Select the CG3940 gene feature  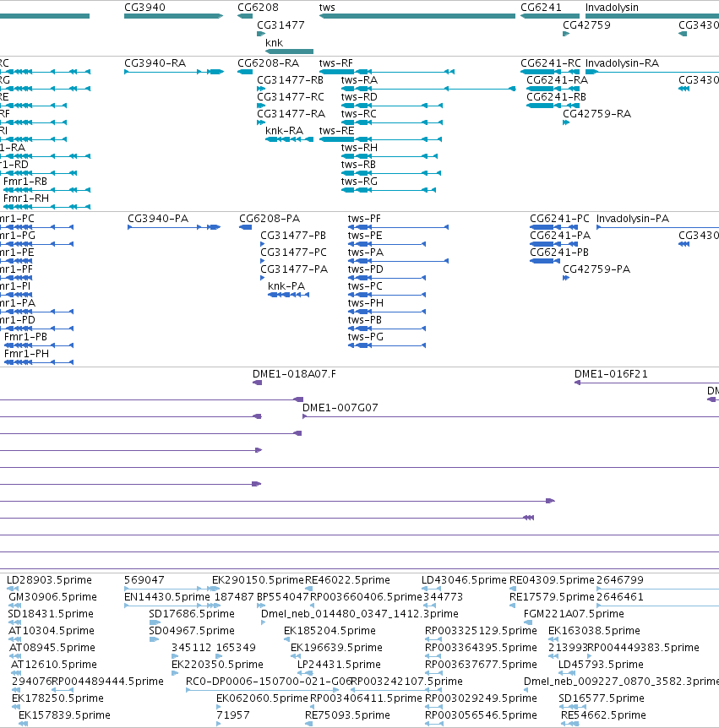point(174,16)
